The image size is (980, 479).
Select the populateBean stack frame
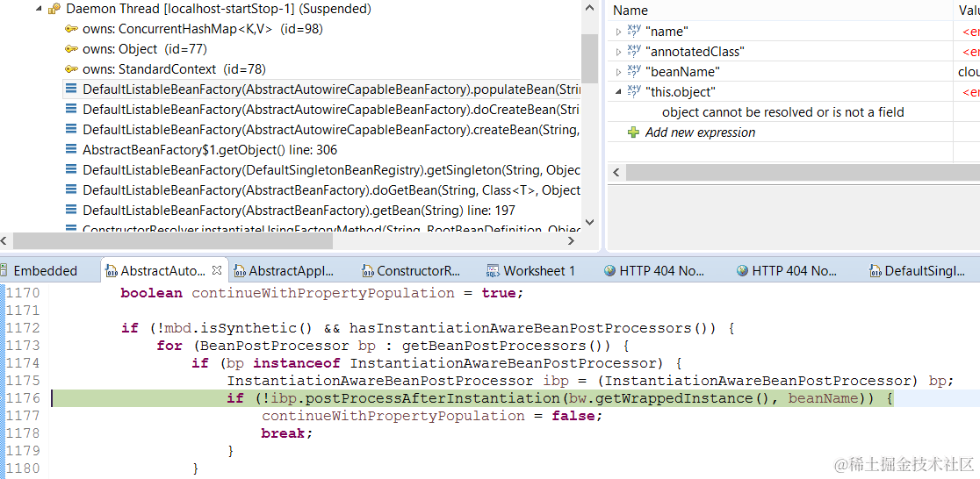pyautogui.click(x=331, y=89)
